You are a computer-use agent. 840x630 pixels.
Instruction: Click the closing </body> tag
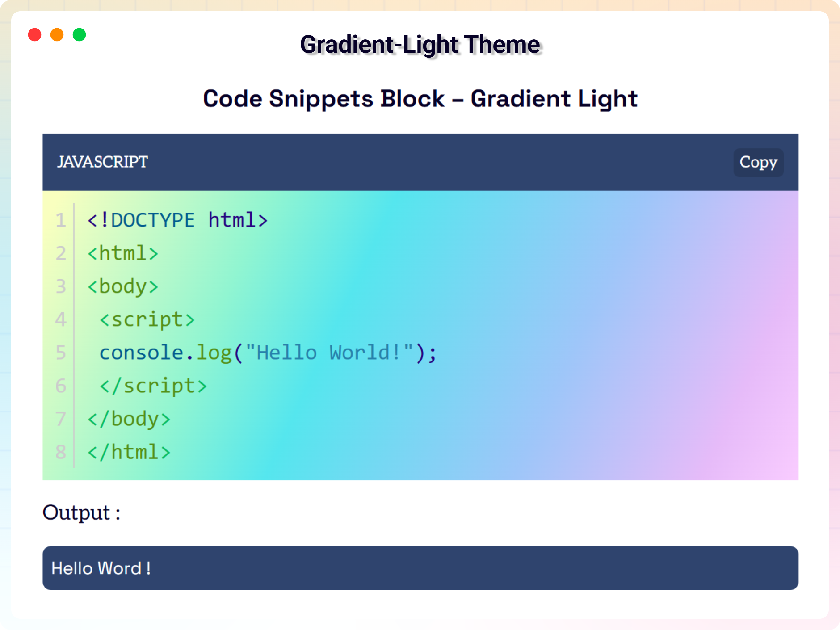pyautogui.click(x=129, y=419)
